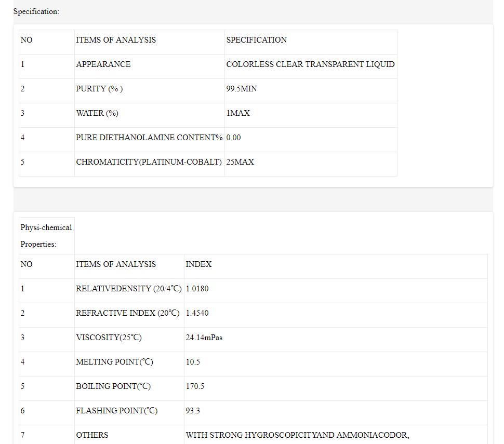The height and width of the screenshot is (444, 504).
Task: Click the 'Specification:' heading text
Action: tap(36, 11)
